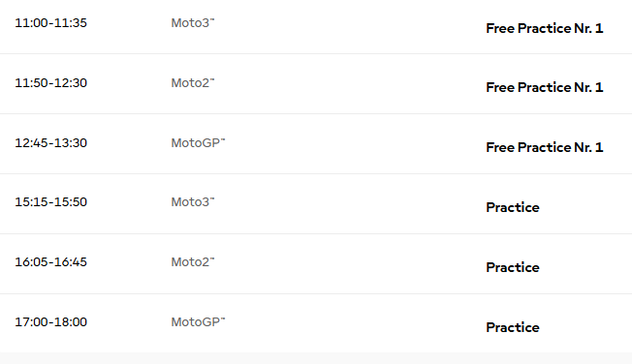
Task: Open Moto3 Practice session at 15:15
Action: (513, 207)
